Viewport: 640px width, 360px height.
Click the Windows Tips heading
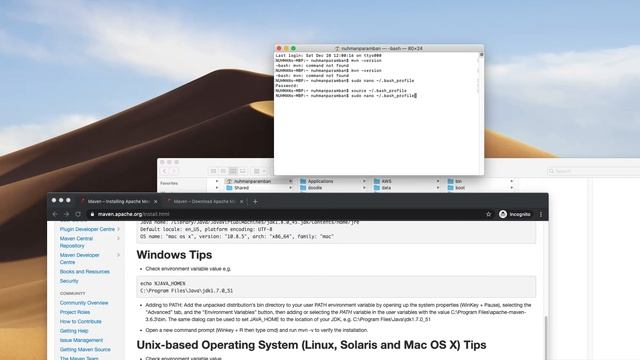pos(174,255)
